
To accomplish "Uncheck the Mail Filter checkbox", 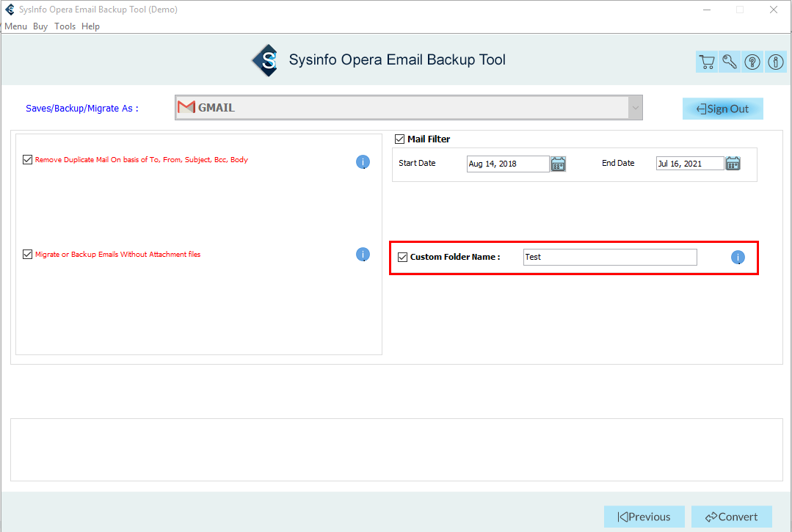I will click(399, 139).
